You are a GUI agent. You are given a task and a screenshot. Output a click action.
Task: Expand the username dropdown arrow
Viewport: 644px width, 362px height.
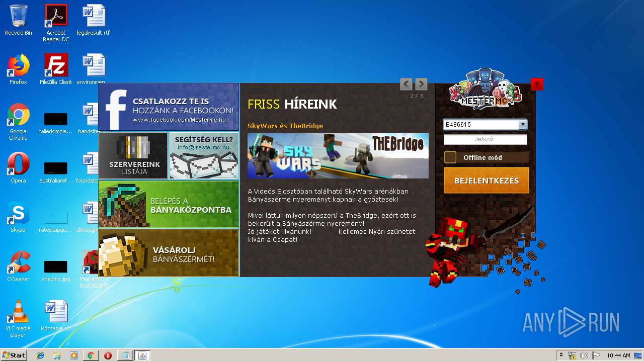523,125
